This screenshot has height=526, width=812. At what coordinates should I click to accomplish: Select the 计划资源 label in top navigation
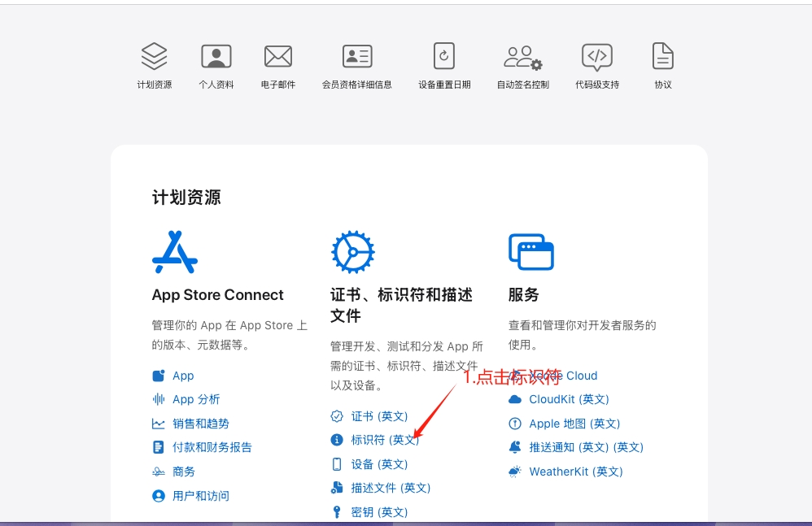point(155,85)
